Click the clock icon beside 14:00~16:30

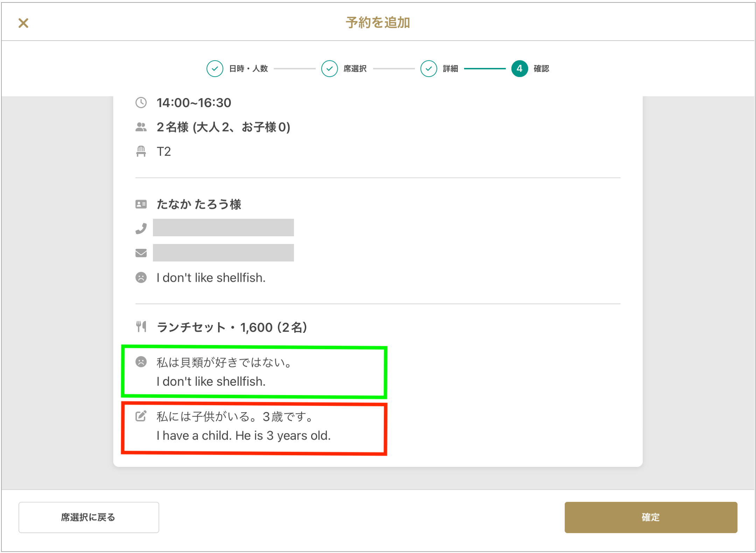click(x=141, y=103)
